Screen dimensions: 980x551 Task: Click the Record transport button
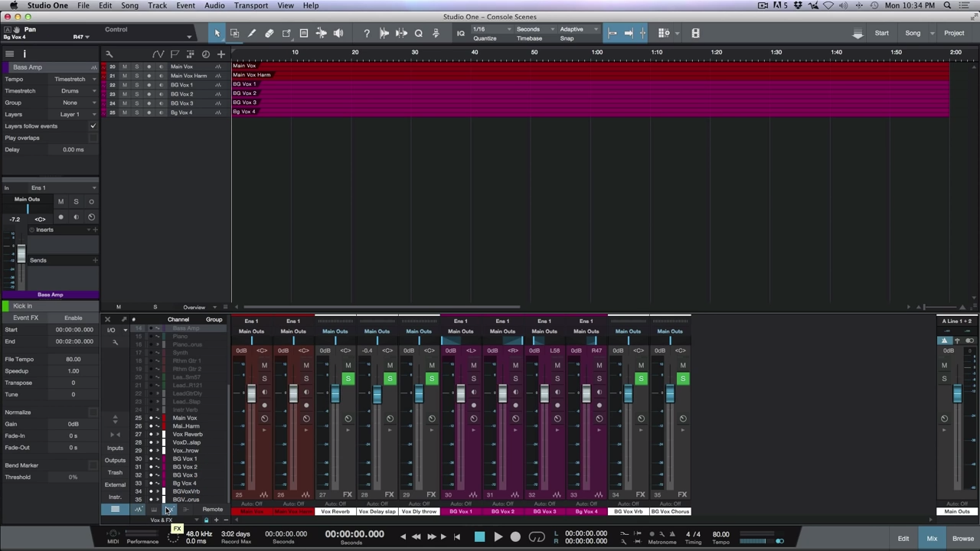point(515,537)
